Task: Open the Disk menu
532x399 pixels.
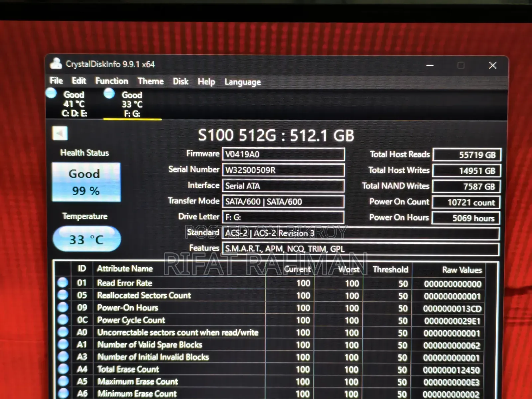Action: 181,81
